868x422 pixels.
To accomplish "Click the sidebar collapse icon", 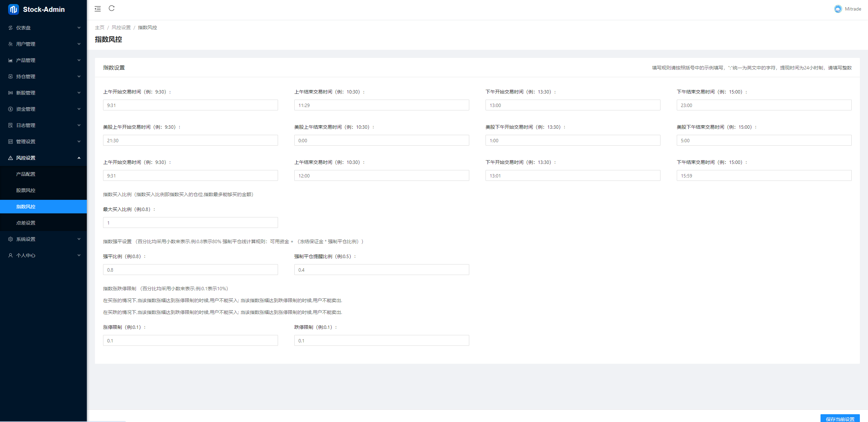I will [98, 9].
